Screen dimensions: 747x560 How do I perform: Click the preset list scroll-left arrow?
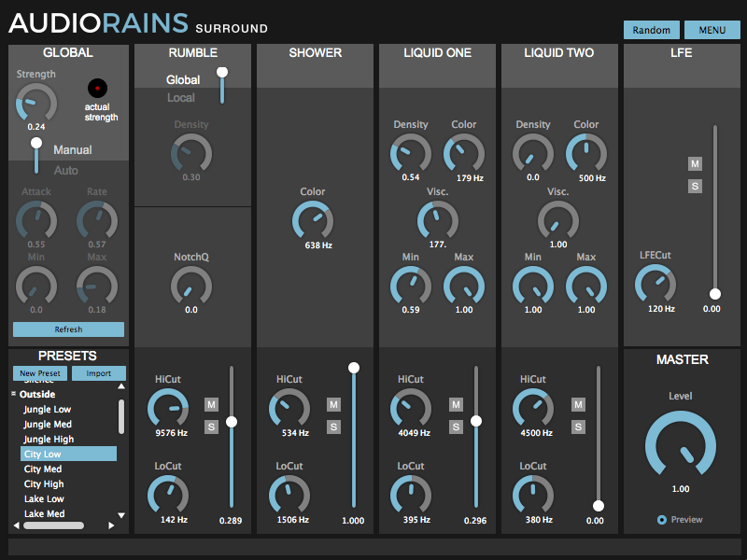(17, 525)
